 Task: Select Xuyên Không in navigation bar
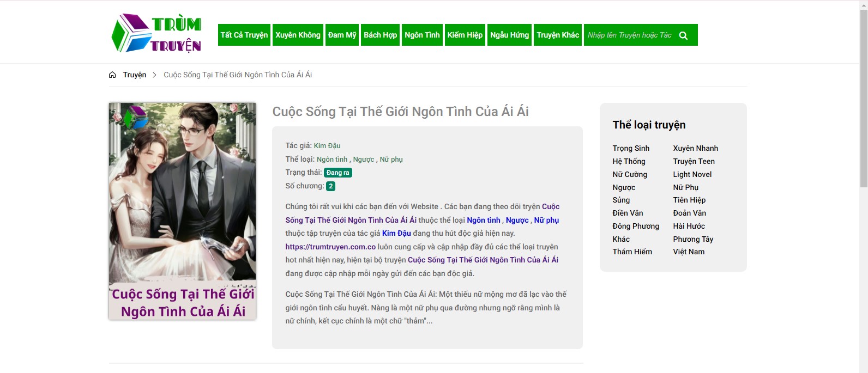pyautogui.click(x=298, y=35)
